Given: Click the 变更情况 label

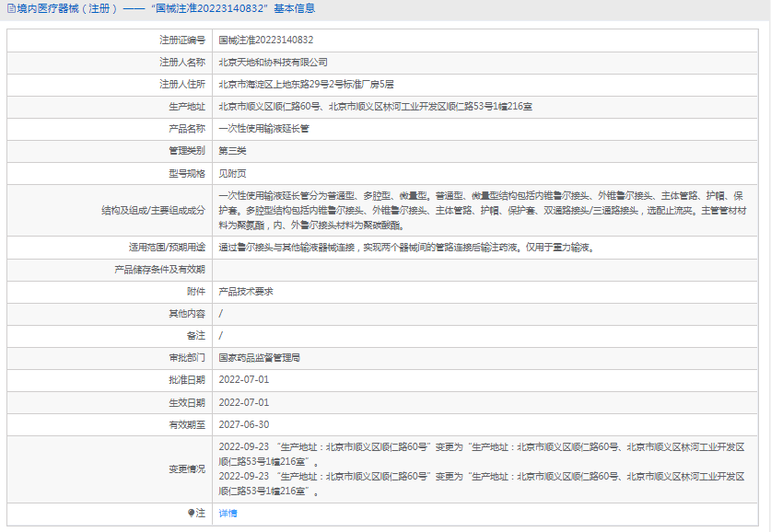Looking at the screenshot, I should click(x=187, y=469).
